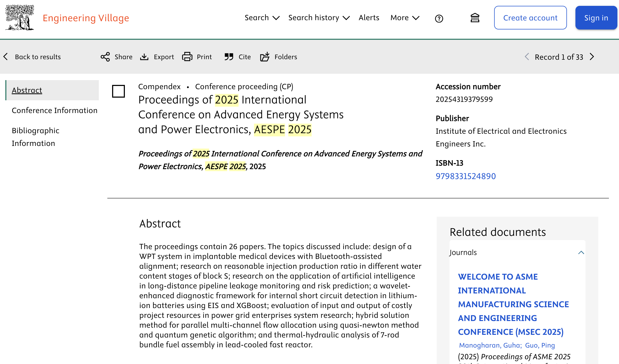The height and width of the screenshot is (364, 619).
Task: Open the Alerts menu item
Action: pos(369,18)
